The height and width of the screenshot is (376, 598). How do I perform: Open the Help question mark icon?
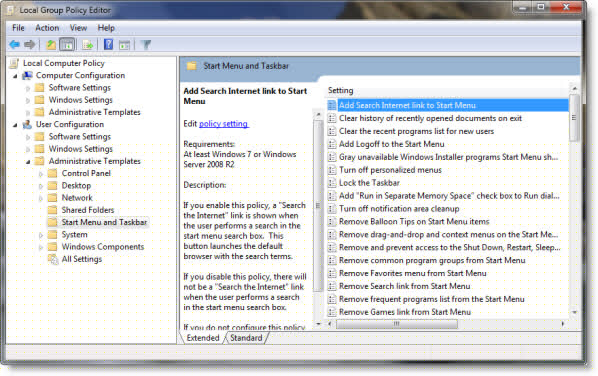(108, 45)
